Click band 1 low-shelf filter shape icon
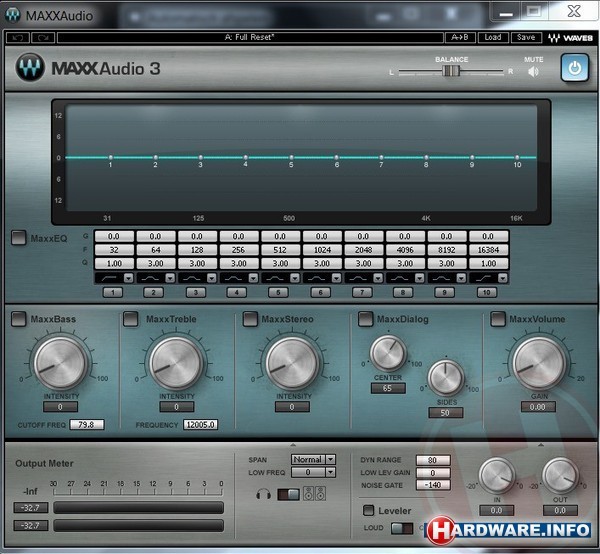 click(x=109, y=278)
